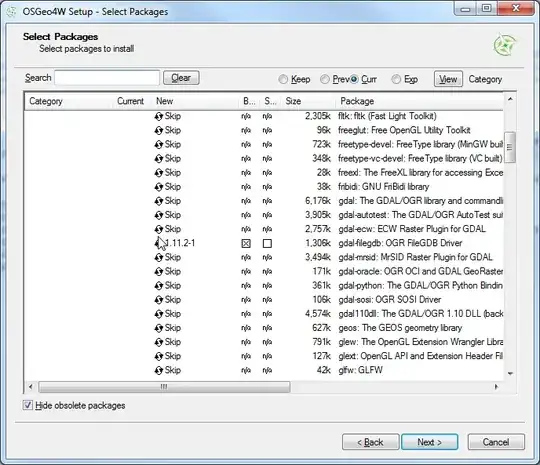This screenshot has height=465, width=540.
Task: Toggle Skip icon for fltk package
Action: [158, 116]
